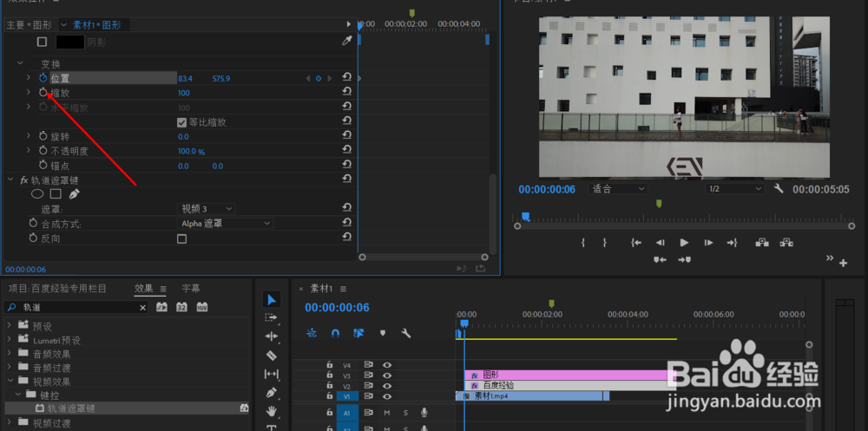This screenshot has height=431, width=868.
Task: Toggle timeline Snap magnet icon
Action: [x=335, y=333]
